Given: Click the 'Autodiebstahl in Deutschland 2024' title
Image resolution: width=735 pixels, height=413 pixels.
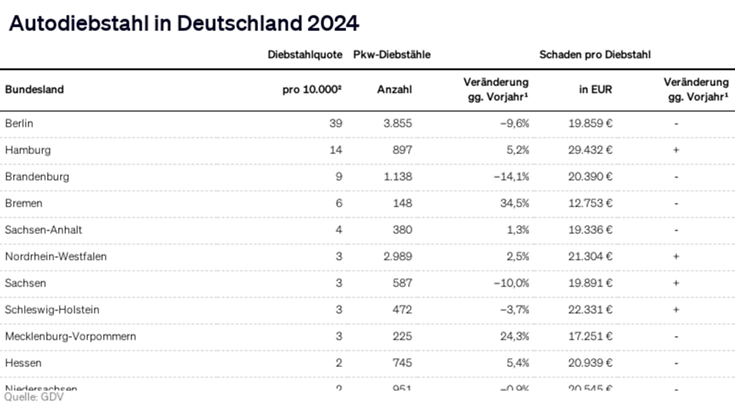Looking at the screenshot, I should [x=183, y=21].
